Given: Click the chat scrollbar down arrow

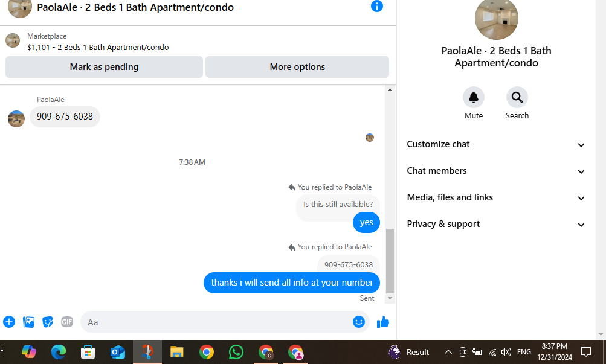Looking at the screenshot, I should pos(390,298).
